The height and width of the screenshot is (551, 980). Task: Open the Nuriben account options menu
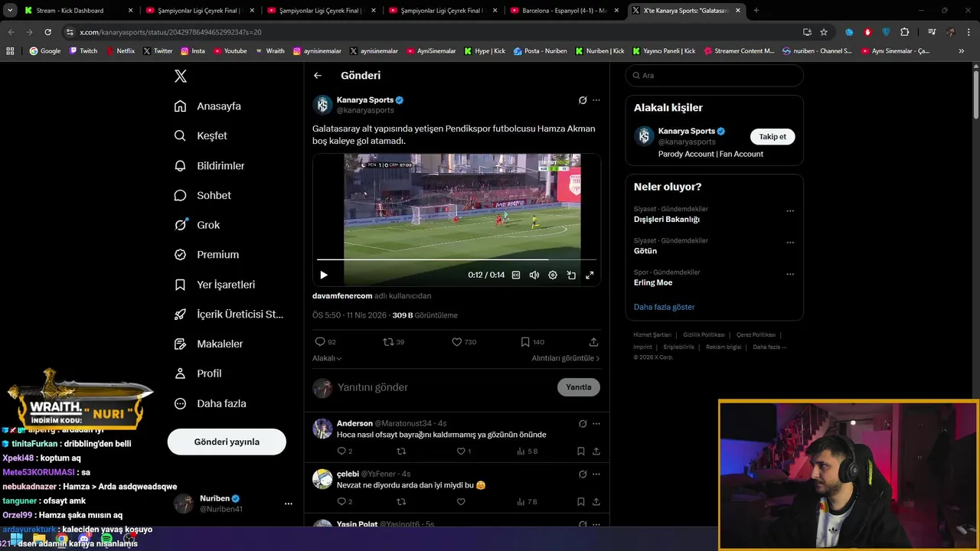click(289, 504)
